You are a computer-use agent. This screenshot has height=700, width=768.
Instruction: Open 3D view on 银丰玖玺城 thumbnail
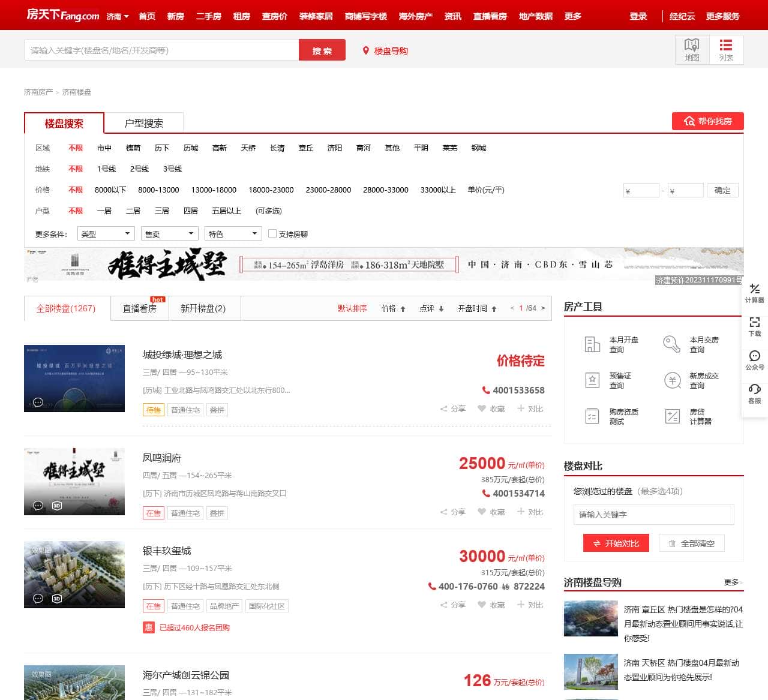pos(57,598)
